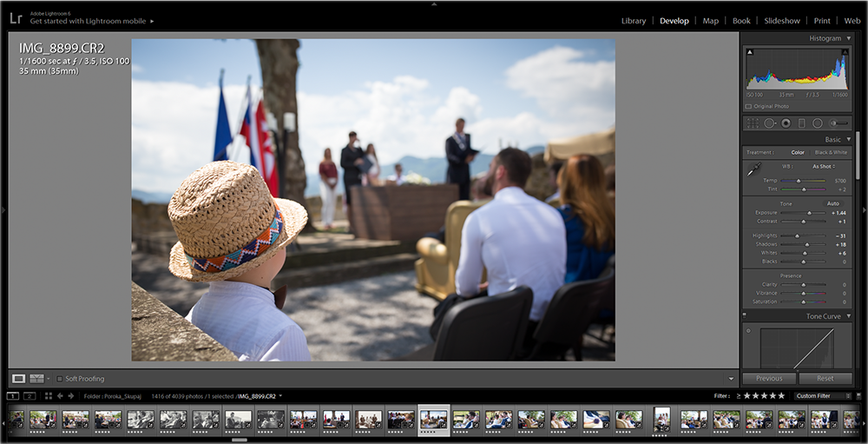Collapse the Tone Curve panel
Screen dimensions: 868x444
tap(849, 316)
